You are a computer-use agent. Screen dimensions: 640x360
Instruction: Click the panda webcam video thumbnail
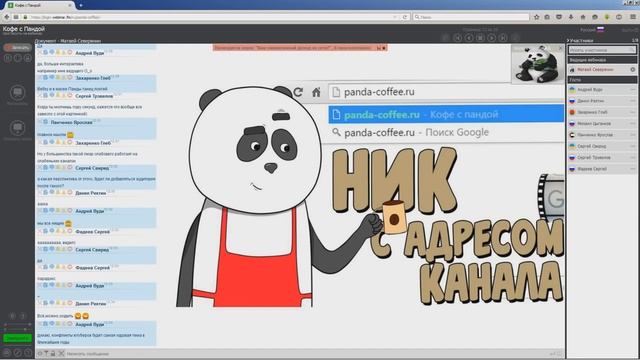[x=538, y=64]
